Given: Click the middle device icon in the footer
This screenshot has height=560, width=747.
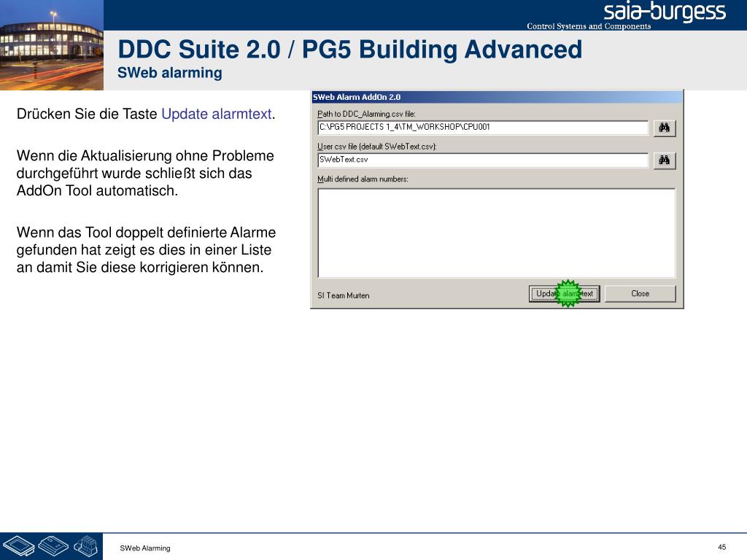Looking at the screenshot, I should pyautogui.click(x=53, y=545).
